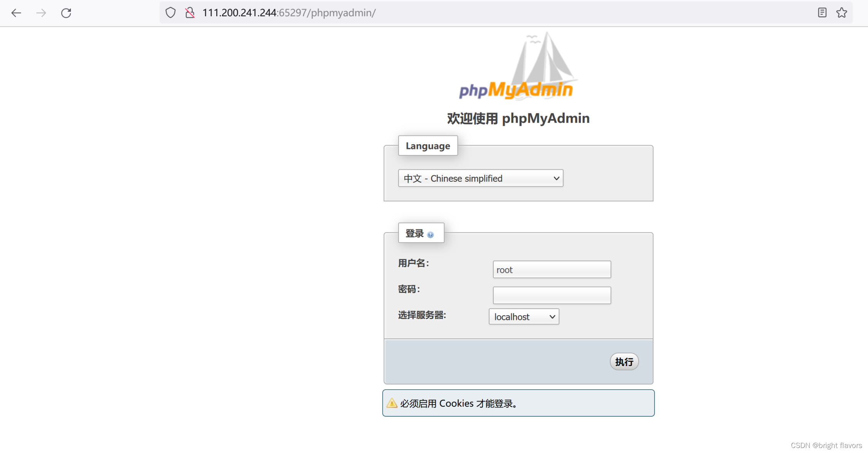Focus the username field containing root
Screen dimensions: 868x453
point(552,269)
